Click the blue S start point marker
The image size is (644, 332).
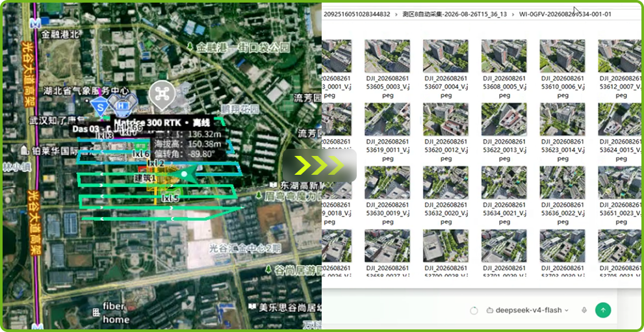pyautogui.click(x=100, y=107)
